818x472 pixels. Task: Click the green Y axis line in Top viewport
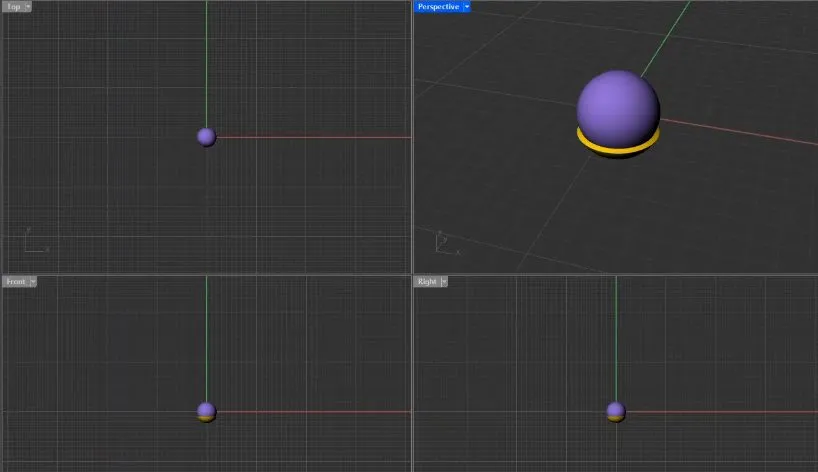[207, 60]
